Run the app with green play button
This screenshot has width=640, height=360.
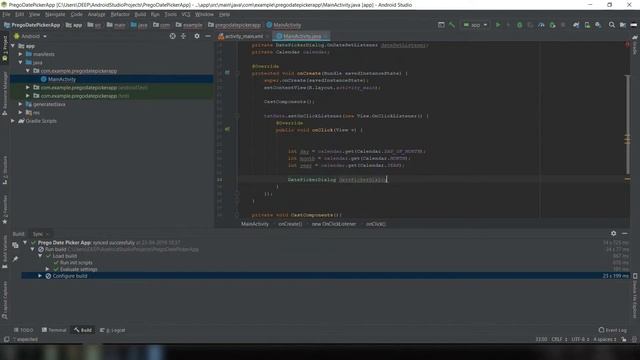pyautogui.click(x=498, y=25)
